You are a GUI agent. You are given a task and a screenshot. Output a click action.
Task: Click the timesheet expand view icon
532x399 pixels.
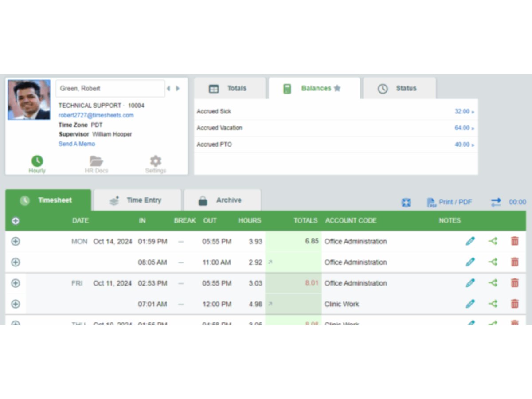[406, 202]
